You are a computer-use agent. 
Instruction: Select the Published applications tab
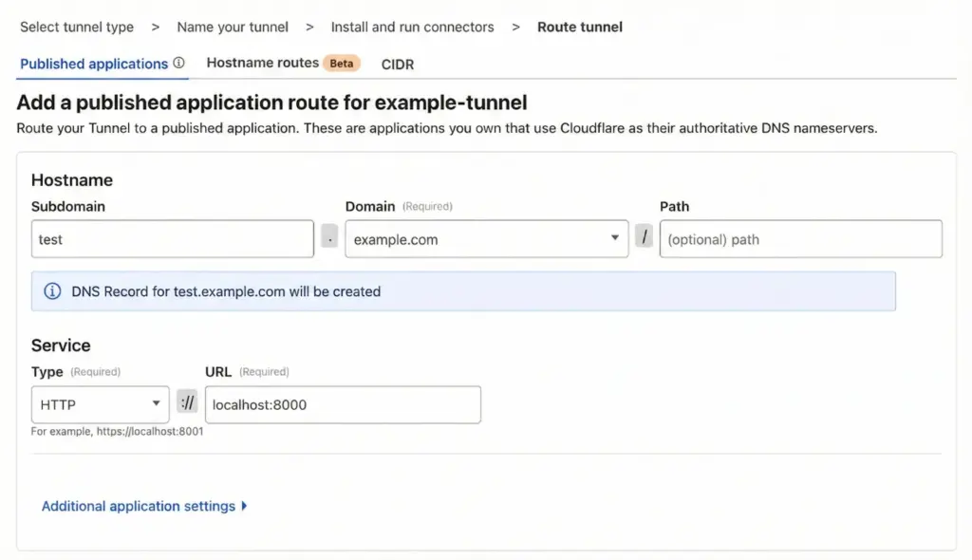pyautogui.click(x=94, y=63)
